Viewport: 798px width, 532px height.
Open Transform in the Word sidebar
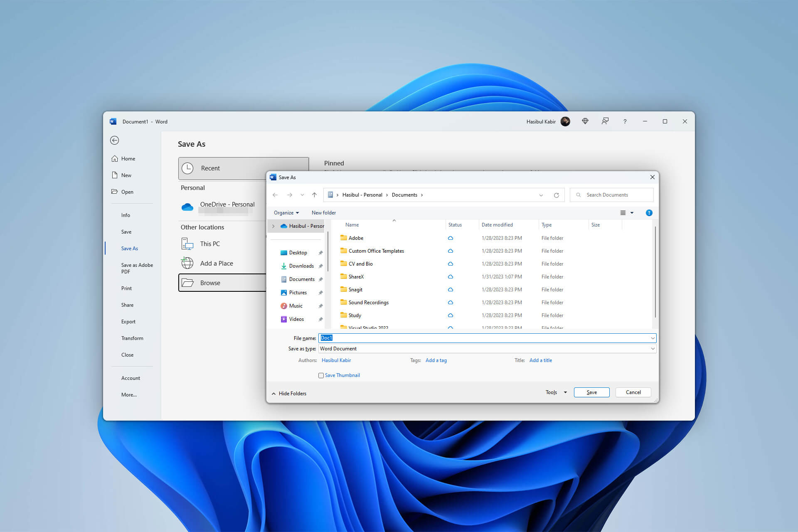pos(132,338)
